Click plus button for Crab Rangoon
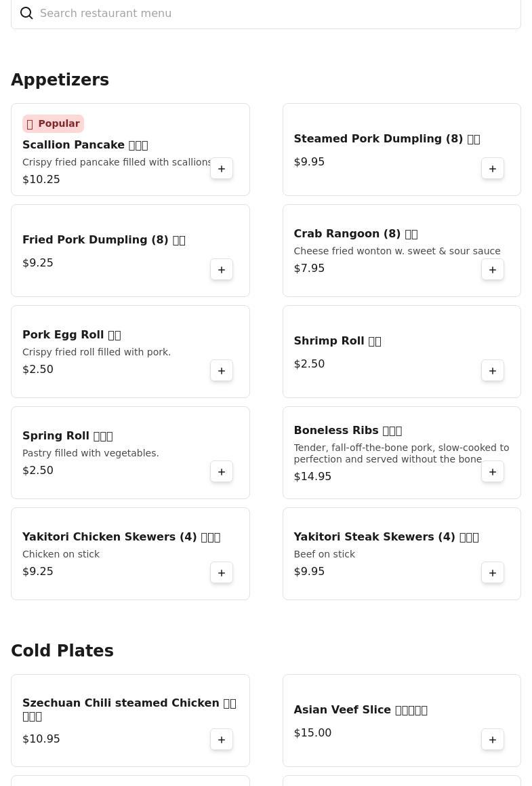The height and width of the screenshot is (786, 532). click(493, 270)
